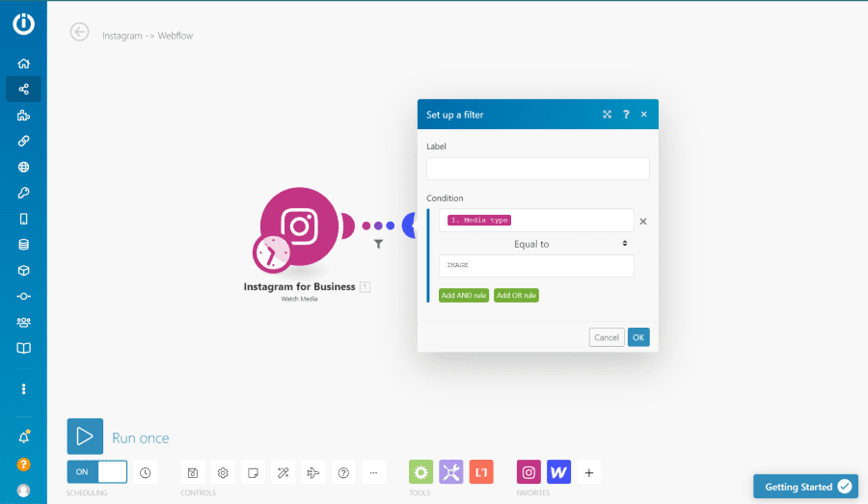Click the Instagram for Business module
Image resolution: width=868 pixels, height=504 pixels.
click(300, 226)
